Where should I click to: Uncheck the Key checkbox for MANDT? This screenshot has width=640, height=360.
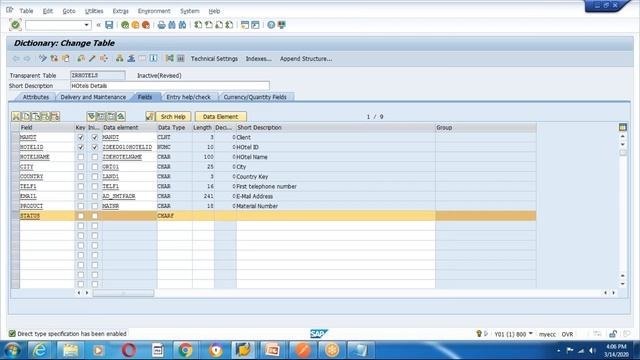80,138
